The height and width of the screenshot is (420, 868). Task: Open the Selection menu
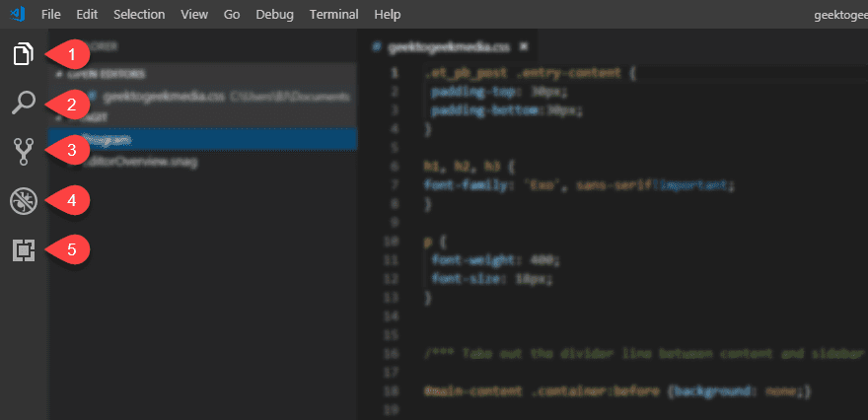coord(139,15)
